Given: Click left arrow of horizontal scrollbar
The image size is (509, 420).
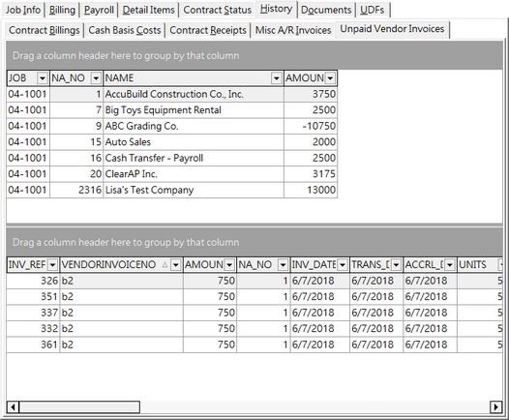Looking at the screenshot, I should click(13, 406).
